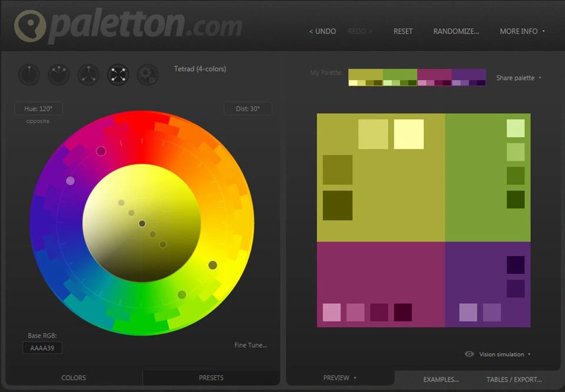The image size is (565, 392).
Task: Click the lightest yellow swatch in preview
Action: tap(408, 134)
